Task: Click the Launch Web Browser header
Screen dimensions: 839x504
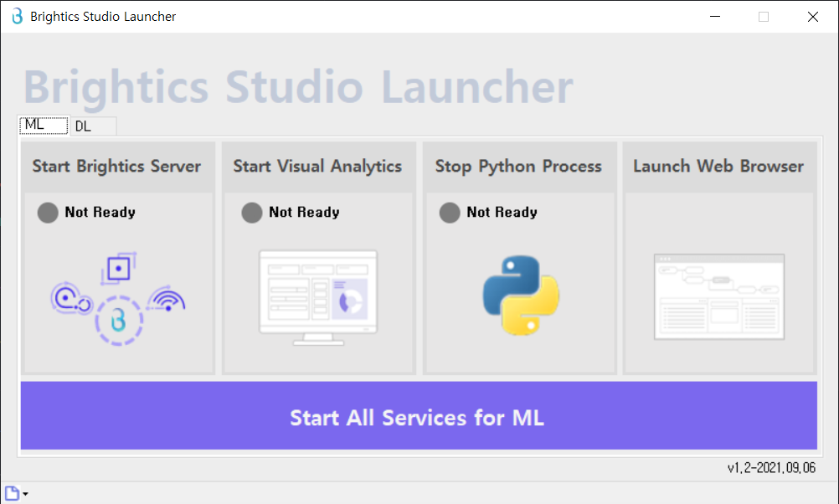Action: click(718, 167)
